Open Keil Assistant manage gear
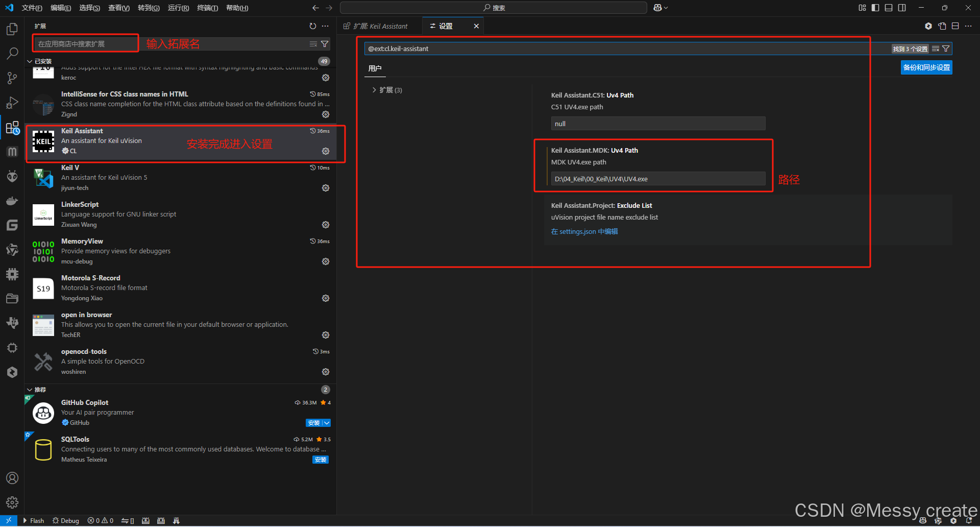The height and width of the screenshot is (527, 980). [326, 151]
